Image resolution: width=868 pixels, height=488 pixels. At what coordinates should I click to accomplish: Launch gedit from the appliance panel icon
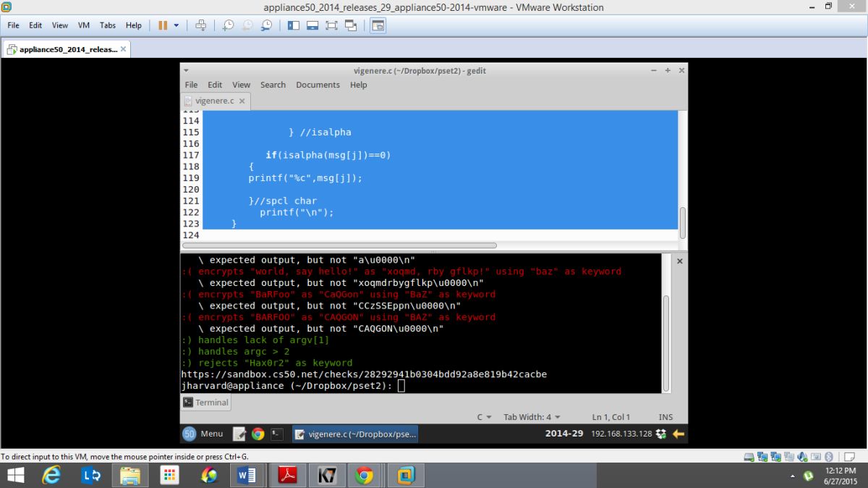coord(239,434)
